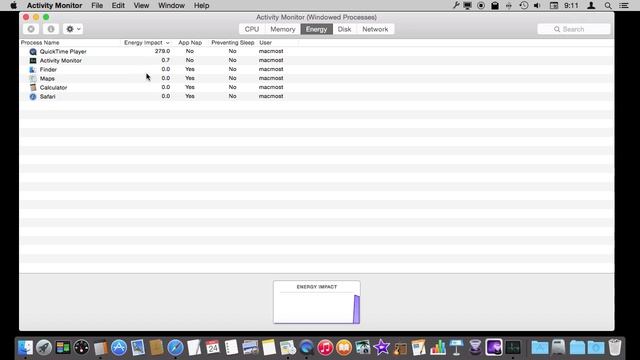Click the Time Machine menu bar icon
640x360 pixels.
coord(524,5)
